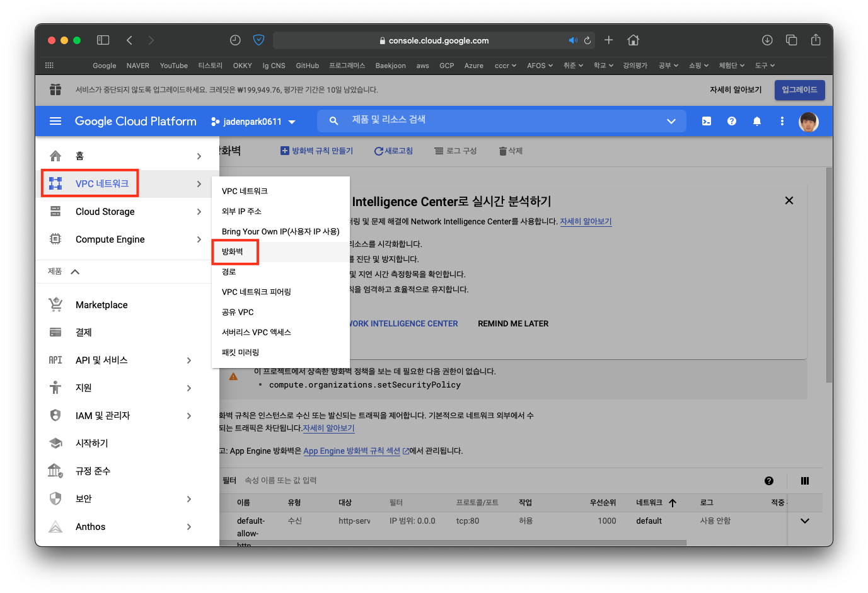The image size is (868, 593).
Task: Open the help question mark icon
Action: (732, 121)
